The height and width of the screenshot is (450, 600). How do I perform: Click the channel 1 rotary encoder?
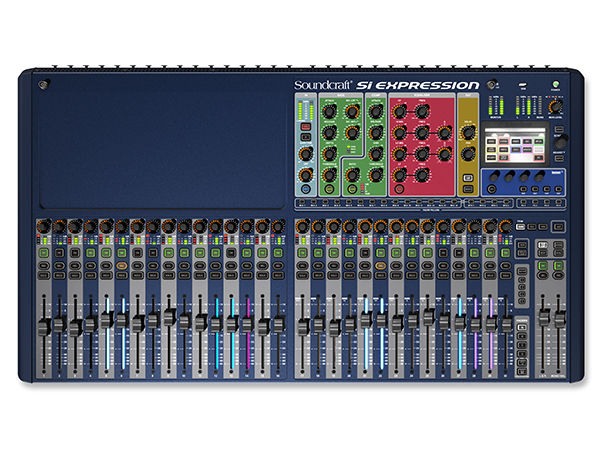coord(44,227)
